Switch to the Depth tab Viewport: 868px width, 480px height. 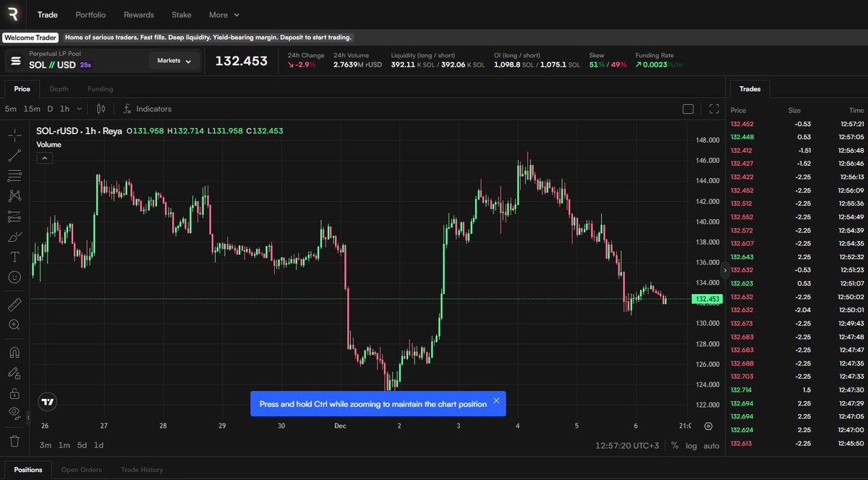point(59,88)
